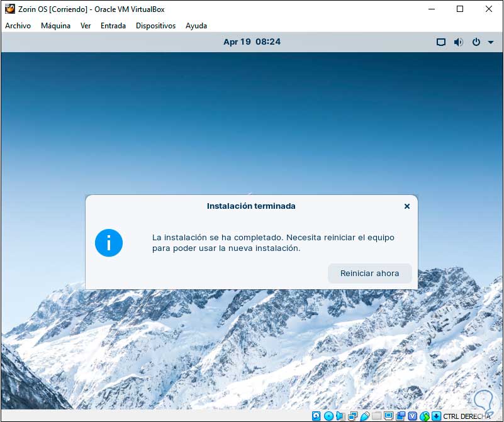Viewport: 504px width, 422px height.
Task: Click the mouse integration status icon
Action: (425, 416)
